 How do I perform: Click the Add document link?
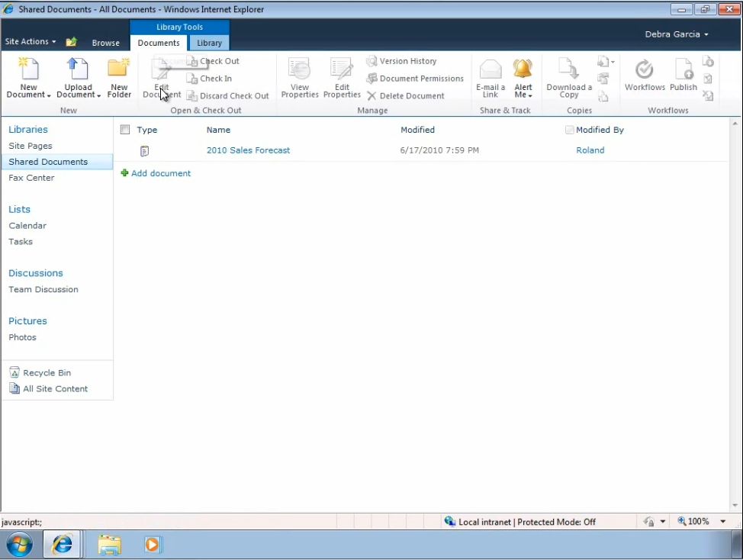point(160,173)
